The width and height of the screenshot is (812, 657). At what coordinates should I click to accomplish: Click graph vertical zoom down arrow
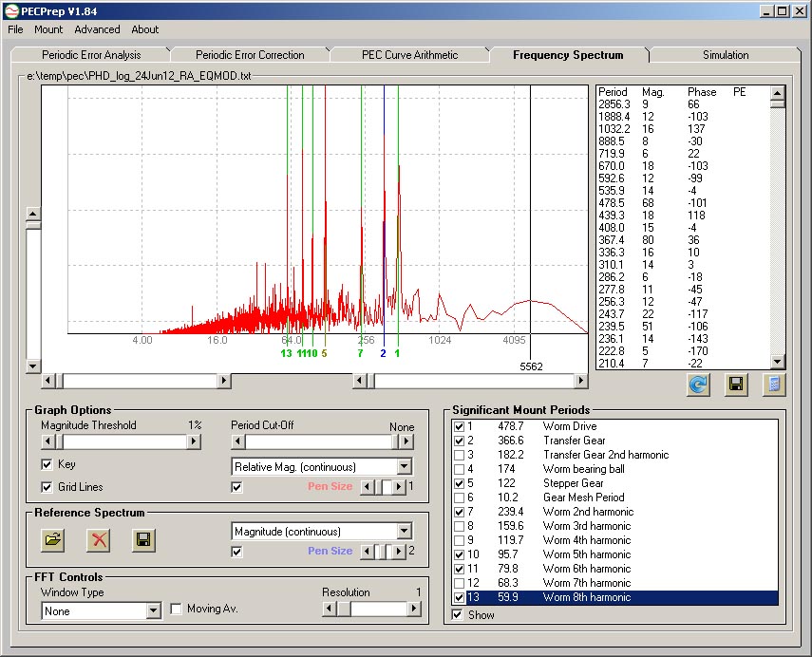pos(32,366)
